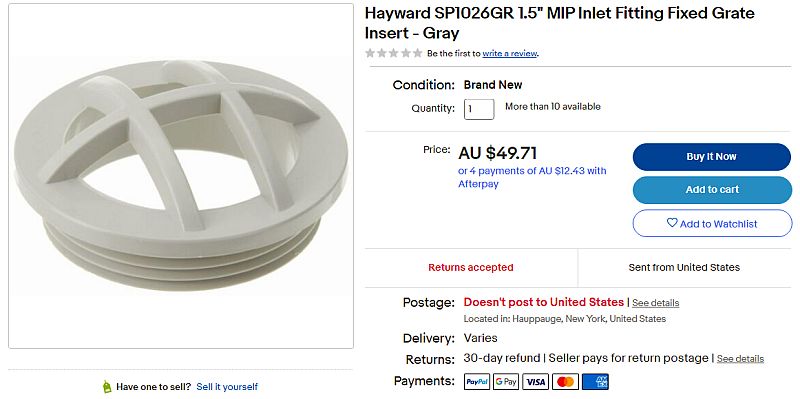
Task: Click the product title heading
Action: (x=559, y=23)
